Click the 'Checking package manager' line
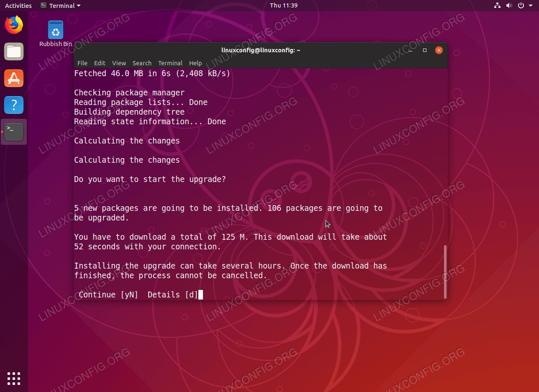The width and height of the screenshot is (539, 392). pos(129,92)
